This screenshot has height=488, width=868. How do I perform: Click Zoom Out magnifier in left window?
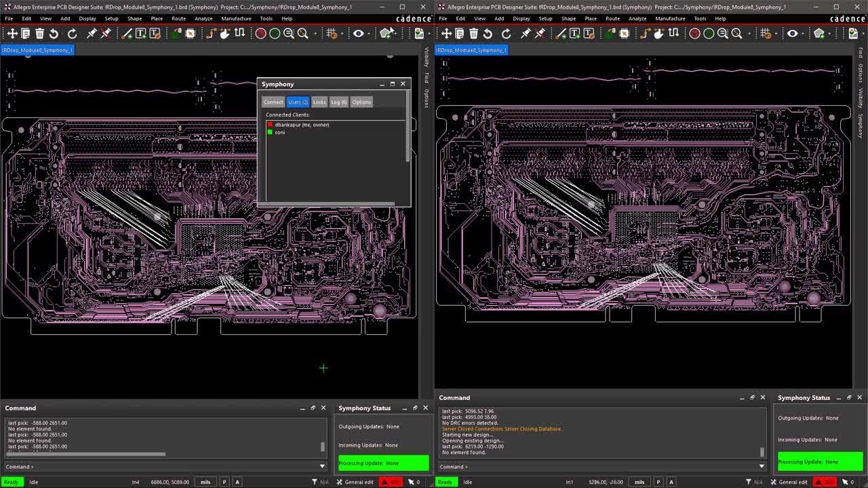point(289,33)
